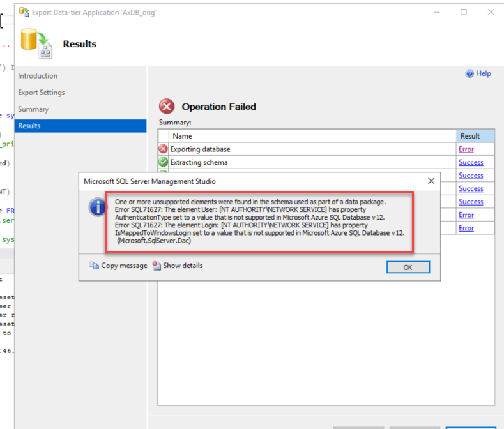Select the Exporting database row
Viewport: 504px width, 429px height.
pyautogui.click(x=326, y=149)
